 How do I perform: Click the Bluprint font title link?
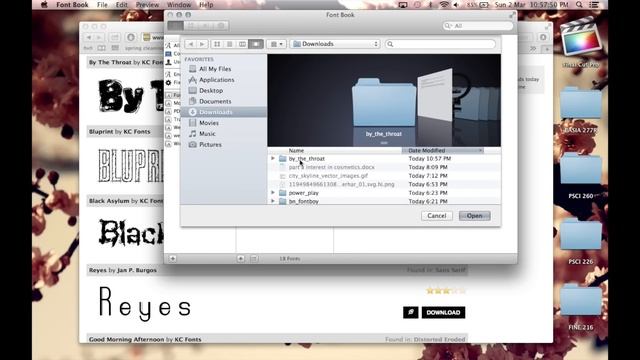coord(101,132)
